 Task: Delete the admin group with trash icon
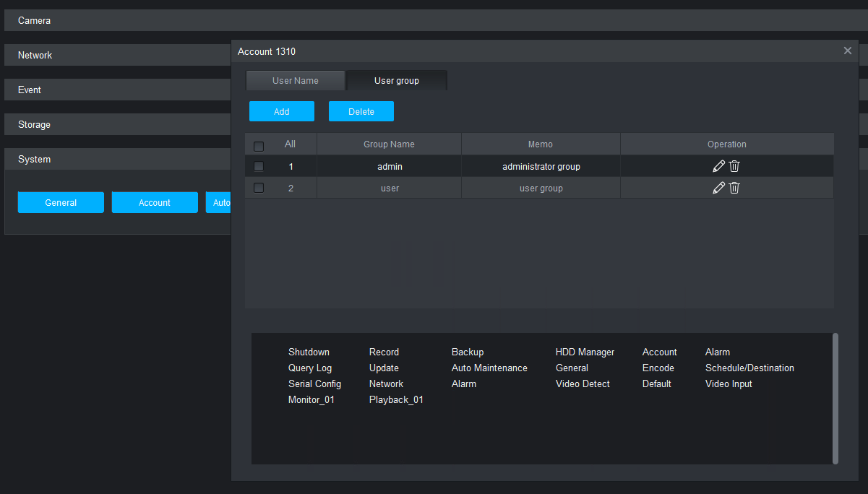click(x=734, y=166)
